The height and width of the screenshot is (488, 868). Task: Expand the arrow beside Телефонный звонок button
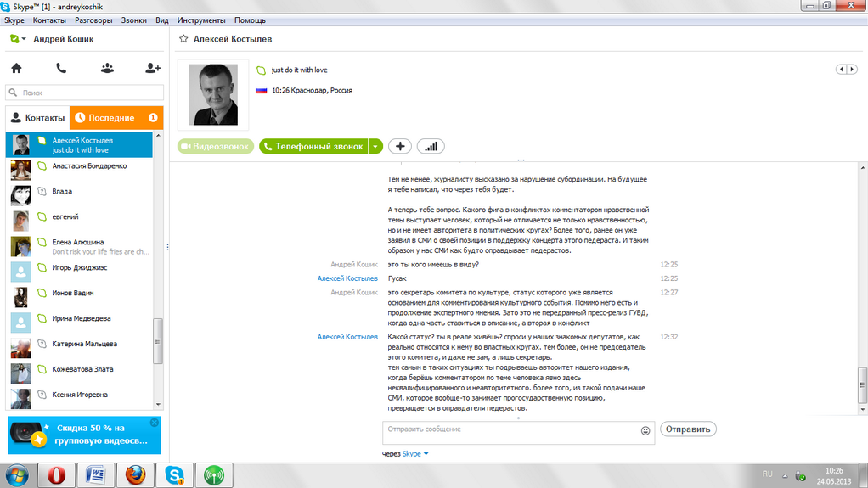pos(375,146)
